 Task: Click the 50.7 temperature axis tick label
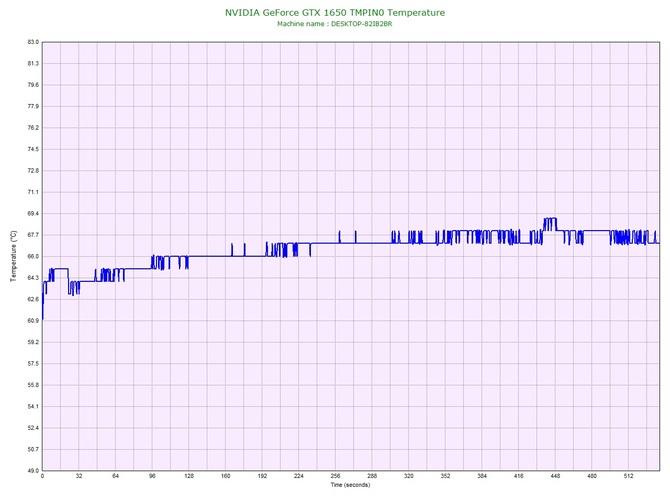pyautogui.click(x=33, y=449)
